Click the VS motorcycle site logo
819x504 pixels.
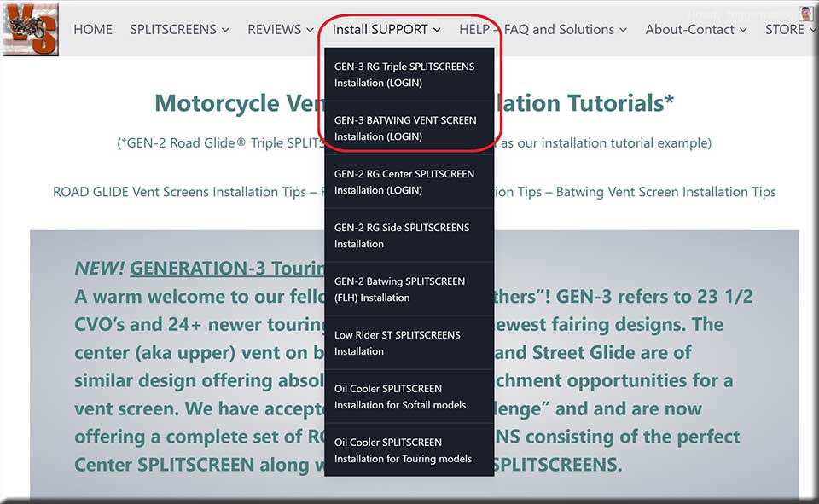[x=30, y=30]
